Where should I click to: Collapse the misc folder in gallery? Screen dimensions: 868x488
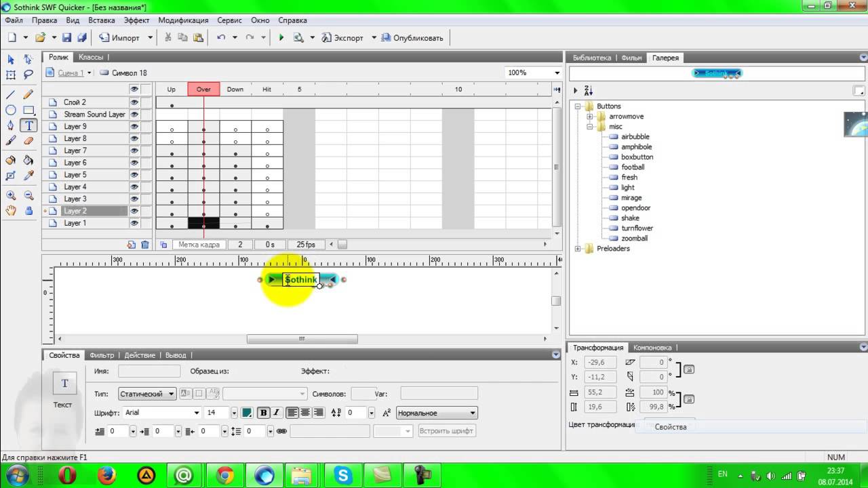click(590, 127)
